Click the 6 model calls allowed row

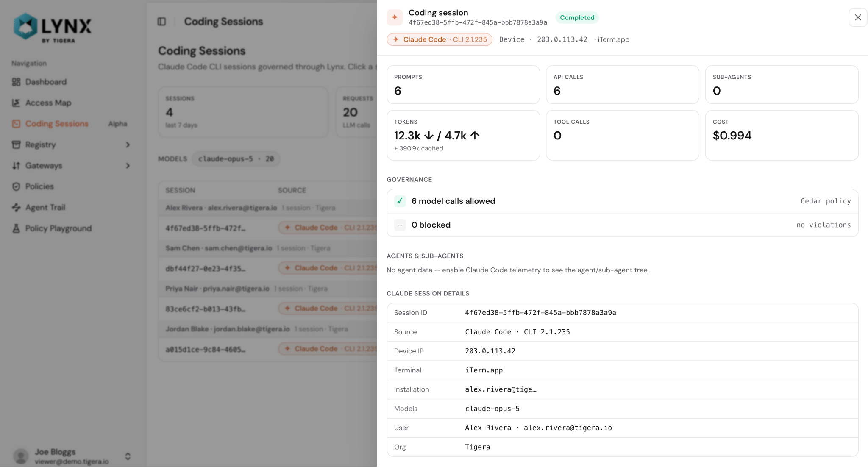(x=623, y=201)
